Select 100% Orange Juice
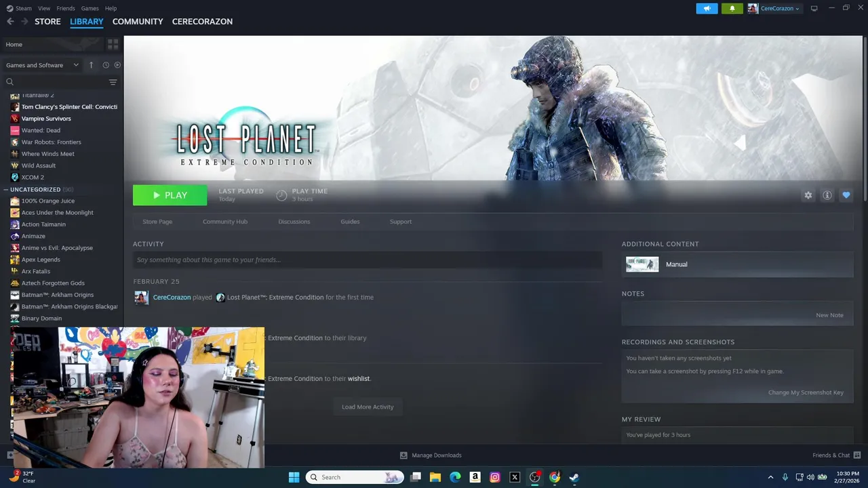The image size is (868, 488). tap(48, 201)
